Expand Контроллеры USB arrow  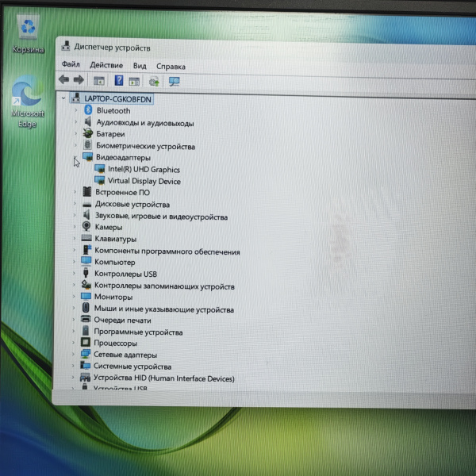coord(74,273)
